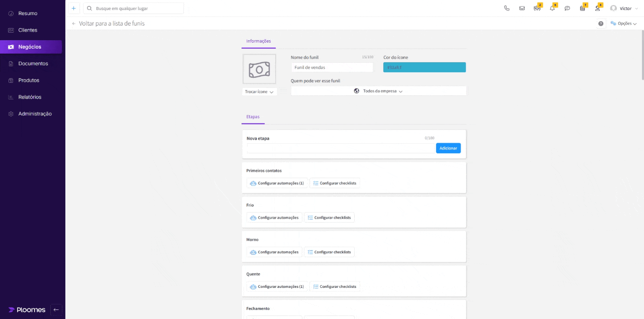Check notifications via the bell icon
Viewport: 644px width, 319px height.
pyautogui.click(x=552, y=8)
